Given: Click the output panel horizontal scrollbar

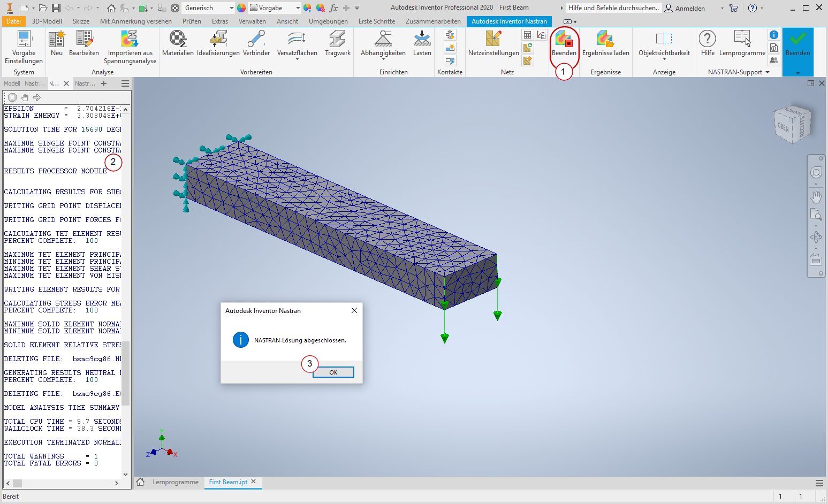Looking at the screenshot, I should (17, 483).
